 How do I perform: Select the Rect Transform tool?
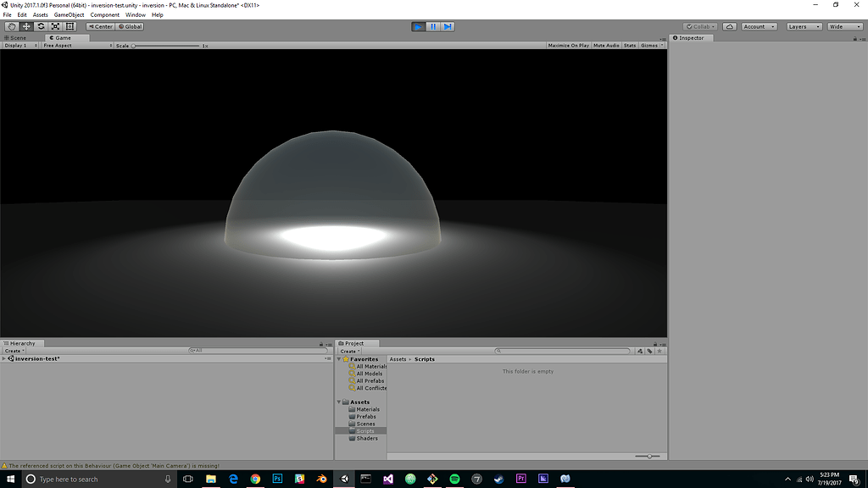pyautogui.click(x=70, y=26)
